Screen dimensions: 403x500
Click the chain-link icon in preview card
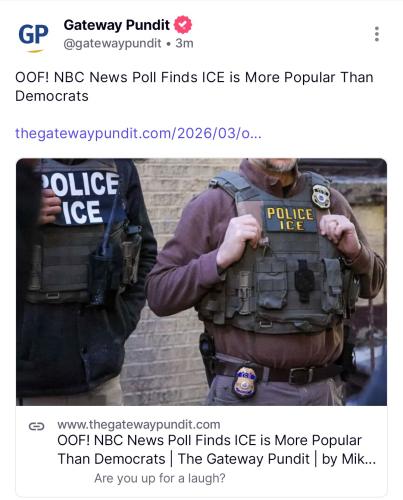[x=36, y=426]
